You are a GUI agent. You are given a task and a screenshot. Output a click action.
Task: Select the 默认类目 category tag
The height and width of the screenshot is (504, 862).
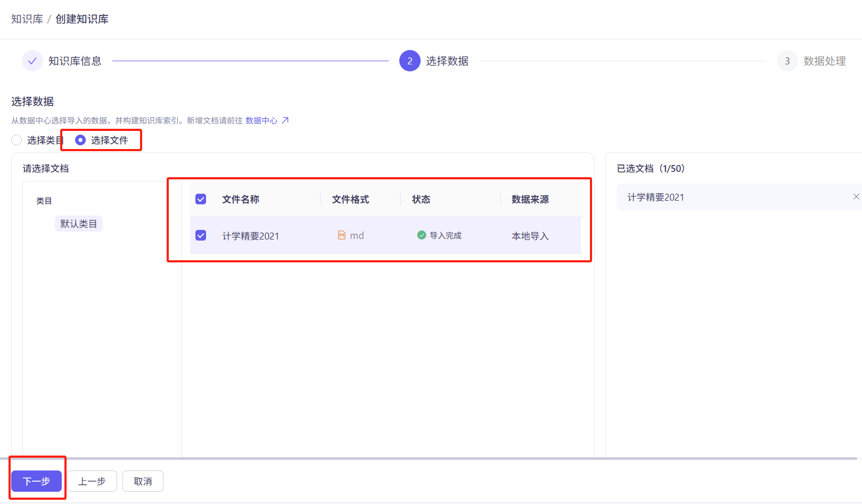[78, 223]
